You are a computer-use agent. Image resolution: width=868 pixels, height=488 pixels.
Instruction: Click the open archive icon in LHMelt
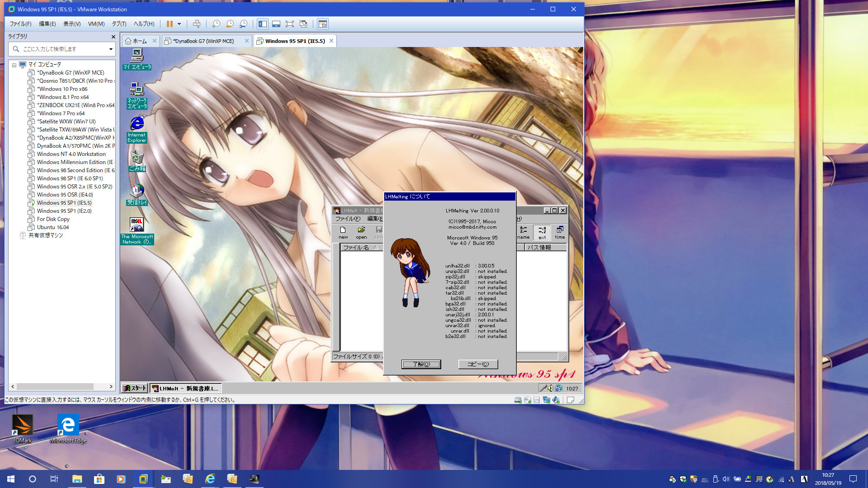coord(361,233)
